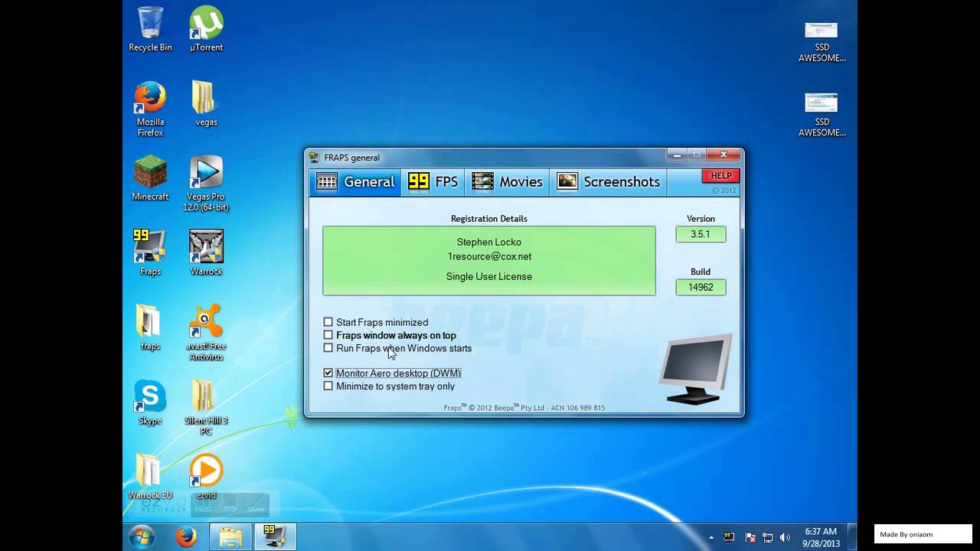Switch to the FPS tab
Viewport: 980px width, 551px height.
[433, 181]
